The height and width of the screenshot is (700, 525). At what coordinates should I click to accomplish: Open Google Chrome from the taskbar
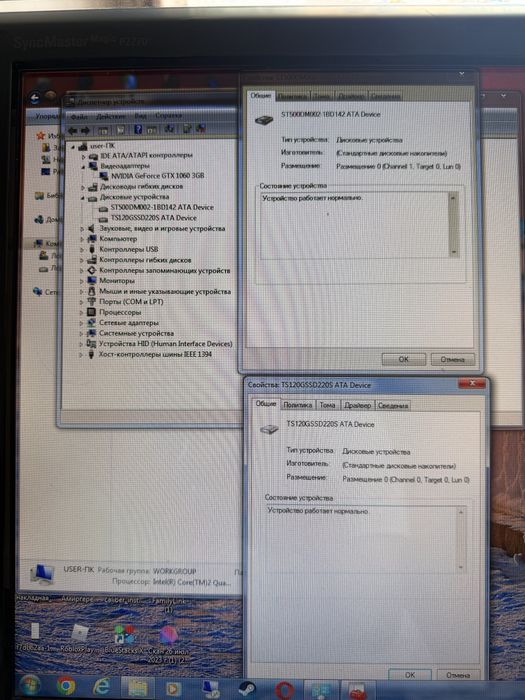click(66, 687)
